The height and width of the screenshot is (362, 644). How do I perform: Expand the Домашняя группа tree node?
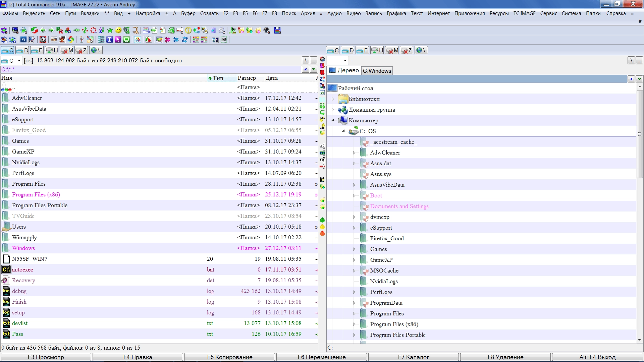tap(333, 110)
